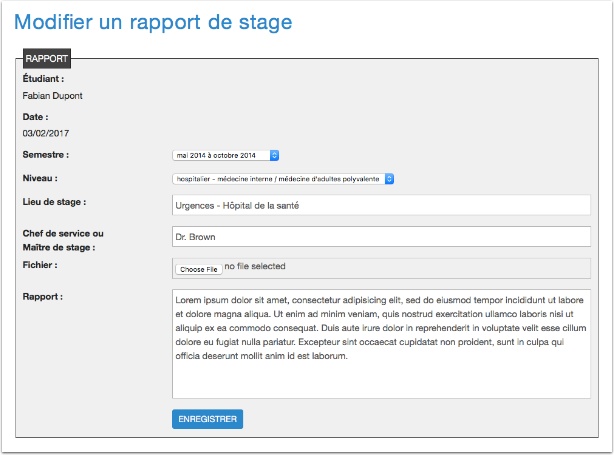Screen dimensions: 614x455
Task: Click the RAPPORT legend tab
Action: pos(46,58)
